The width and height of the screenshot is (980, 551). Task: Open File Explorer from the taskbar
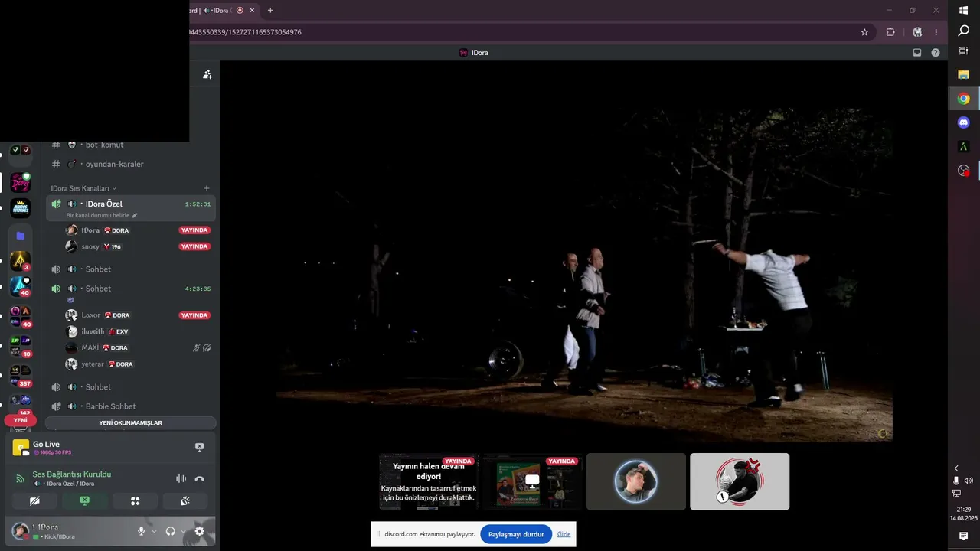[964, 74]
